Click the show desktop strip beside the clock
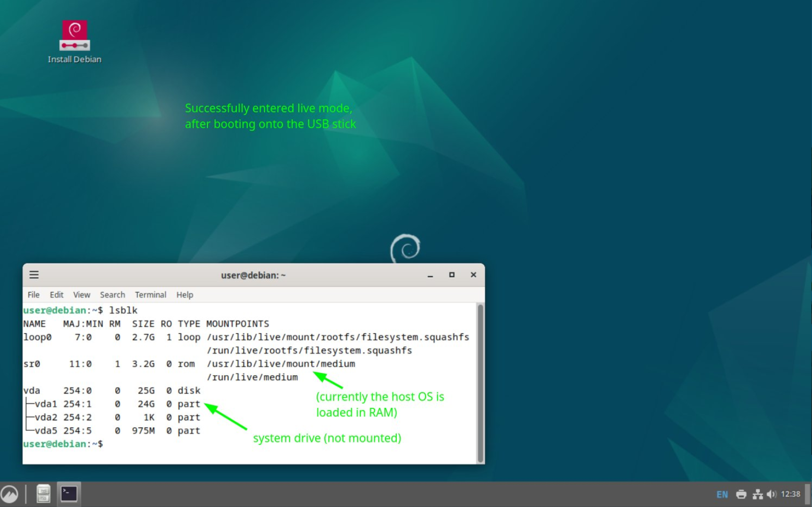Image resolution: width=812 pixels, height=507 pixels. coord(809,494)
